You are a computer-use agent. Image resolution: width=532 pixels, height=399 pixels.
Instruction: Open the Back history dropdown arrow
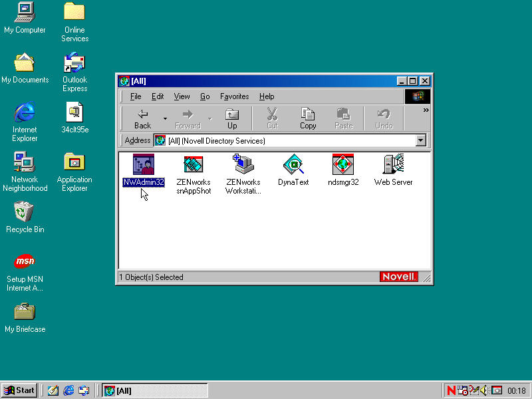[165, 119]
